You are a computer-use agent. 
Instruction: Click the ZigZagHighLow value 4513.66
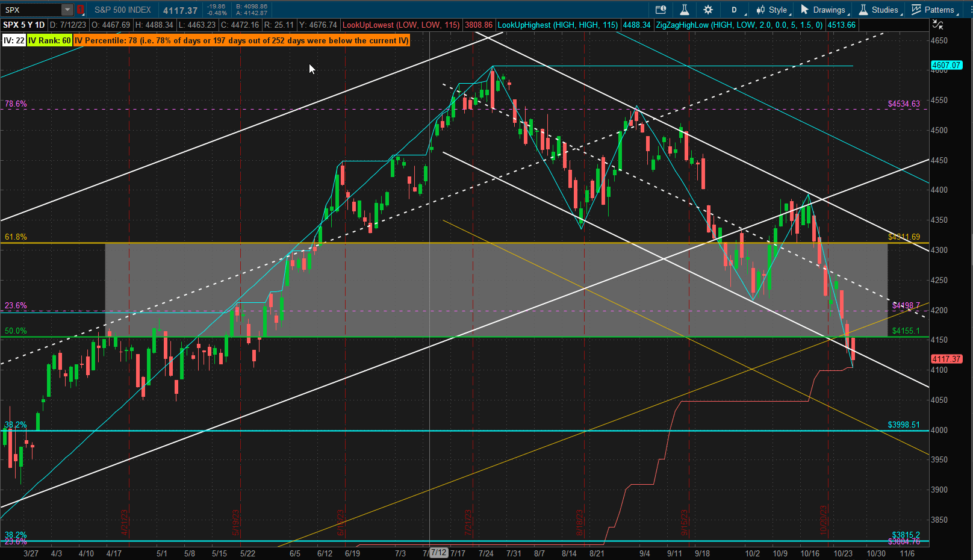coord(841,25)
